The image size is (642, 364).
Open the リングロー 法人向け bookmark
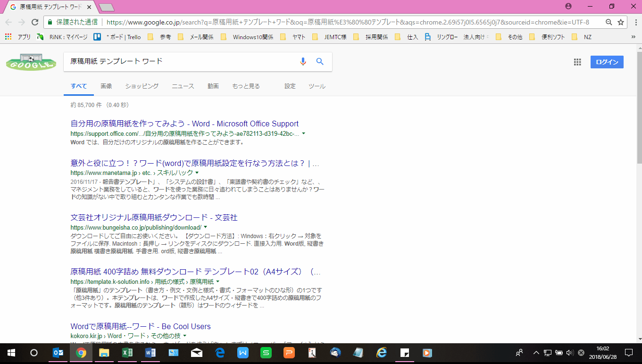pos(457,37)
